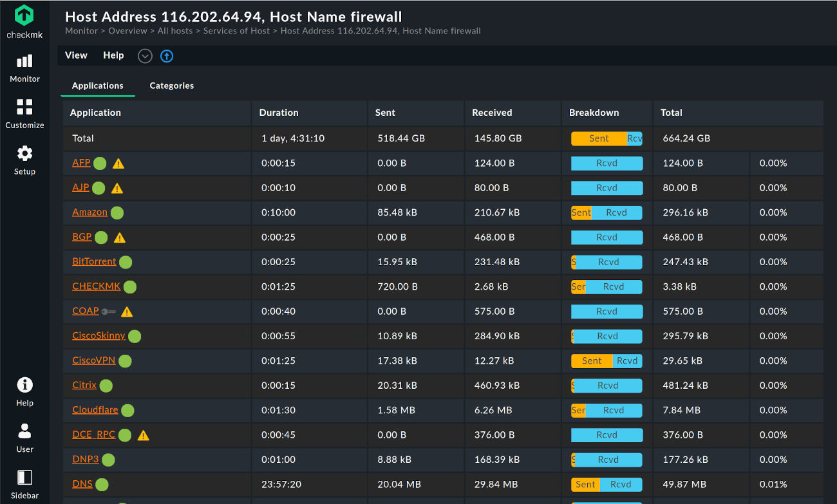This screenshot has height=504, width=837.
Task: Open the AFP application link
Action: tap(81, 163)
